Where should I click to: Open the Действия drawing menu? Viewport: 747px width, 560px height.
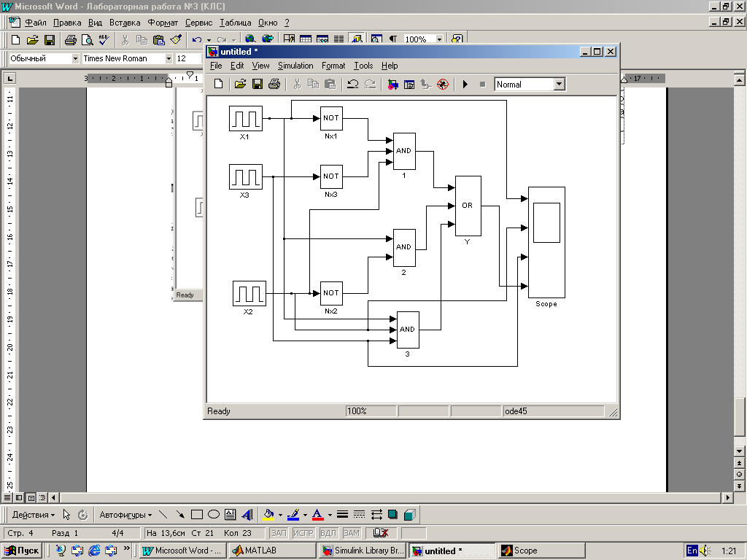point(33,515)
